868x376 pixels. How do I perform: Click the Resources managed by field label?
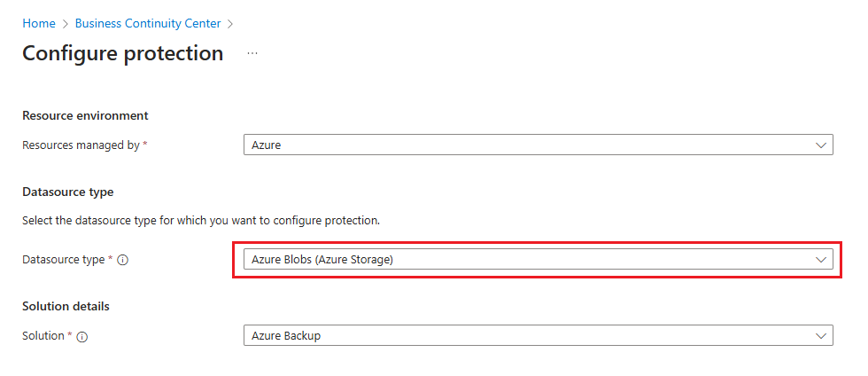(x=80, y=145)
